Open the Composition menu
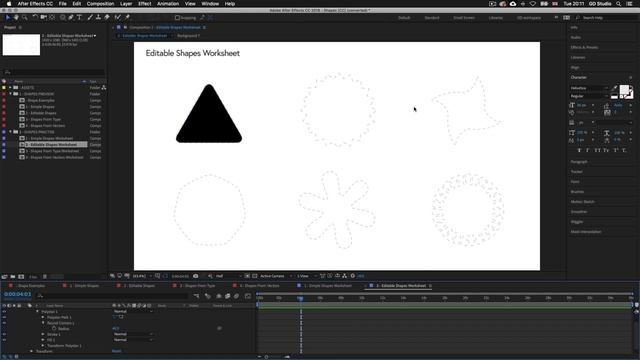This screenshot has width=640, height=360. pyautogui.click(x=100, y=4)
